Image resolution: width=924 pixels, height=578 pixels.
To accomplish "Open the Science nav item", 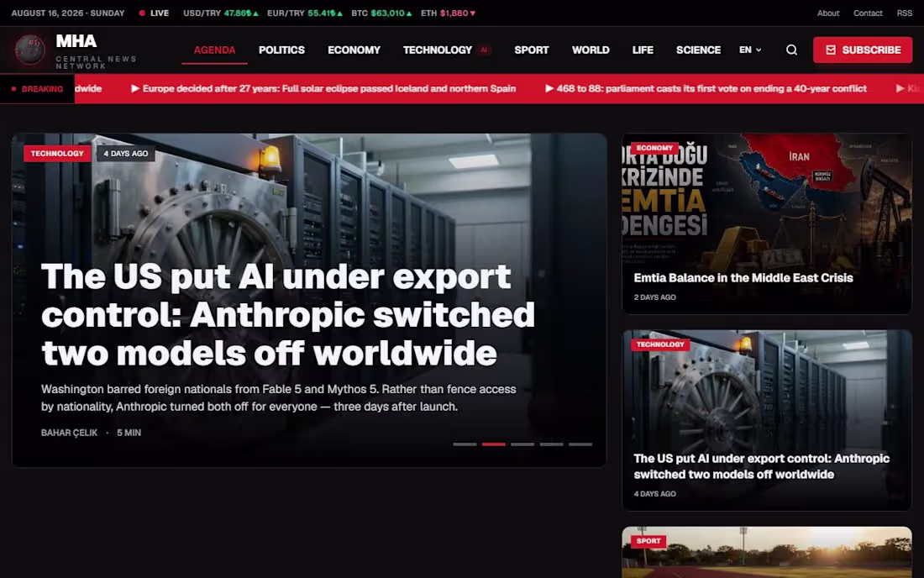I will pyautogui.click(x=698, y=50).
